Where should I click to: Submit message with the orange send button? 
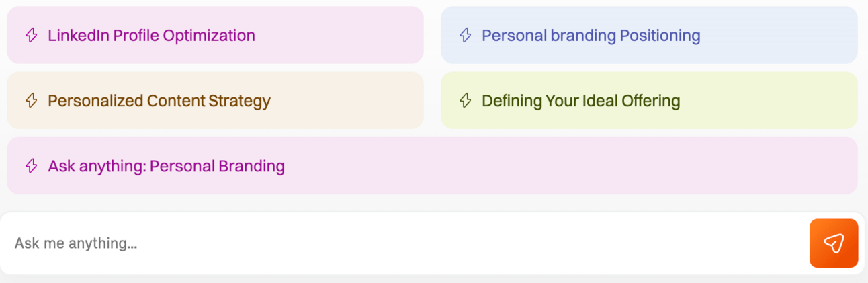point(834,243)
